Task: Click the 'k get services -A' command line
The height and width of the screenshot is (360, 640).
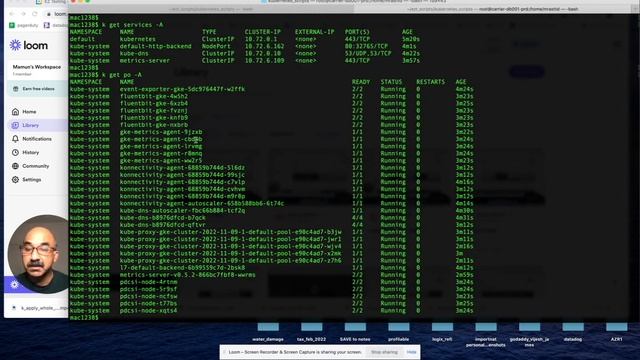Action: tap(116, 25)
